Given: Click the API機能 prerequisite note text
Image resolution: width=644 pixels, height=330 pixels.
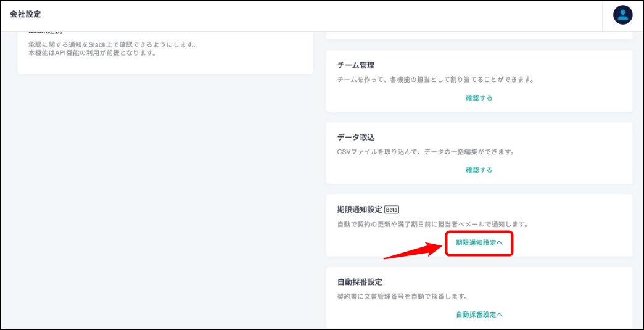Looking at the screenshot, I should pyautogui.click(x=92, y=53).
